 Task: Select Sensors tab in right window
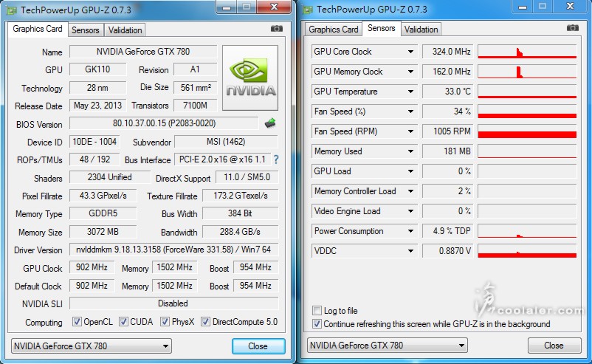[x=382, y=28]
